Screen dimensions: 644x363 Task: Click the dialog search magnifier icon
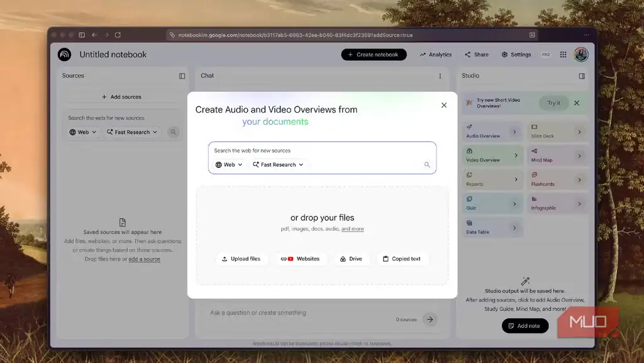pos(427,165)
